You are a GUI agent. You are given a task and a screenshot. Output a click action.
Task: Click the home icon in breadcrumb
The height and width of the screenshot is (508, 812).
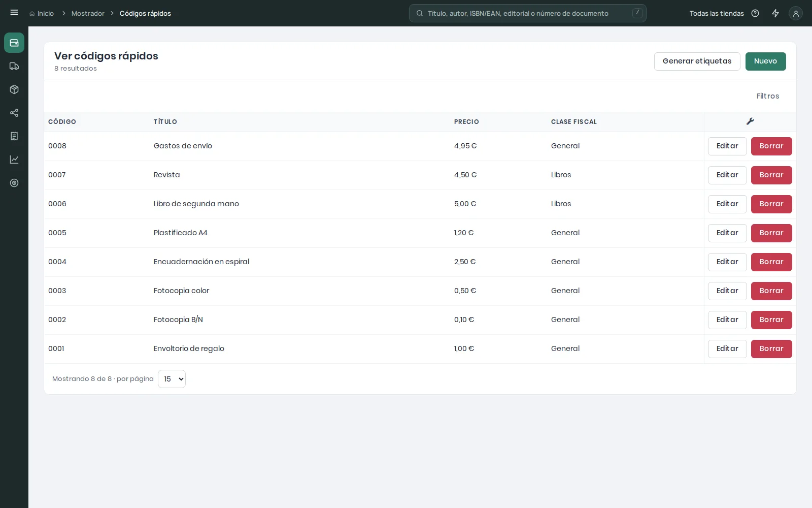32,14
